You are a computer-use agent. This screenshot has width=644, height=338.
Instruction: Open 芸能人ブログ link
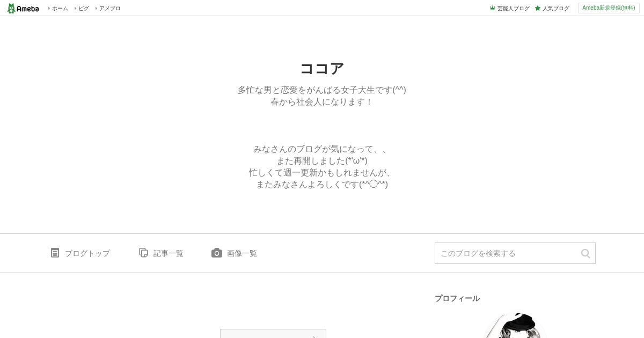coord(513,9)
